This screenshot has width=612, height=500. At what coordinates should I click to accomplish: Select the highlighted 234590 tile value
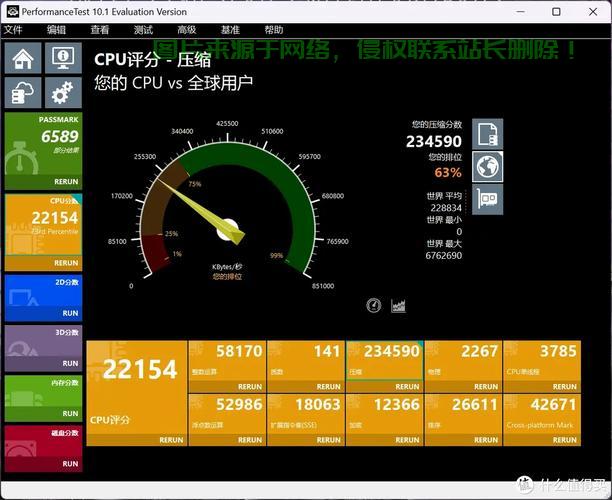pyautogui.click(x=391, y=351)
